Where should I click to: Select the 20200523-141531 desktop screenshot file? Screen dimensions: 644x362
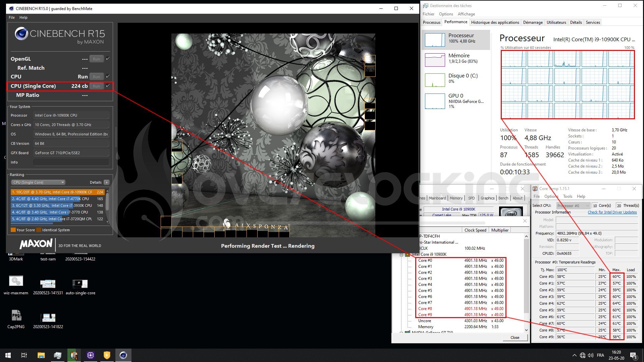(x=48, y=287)
